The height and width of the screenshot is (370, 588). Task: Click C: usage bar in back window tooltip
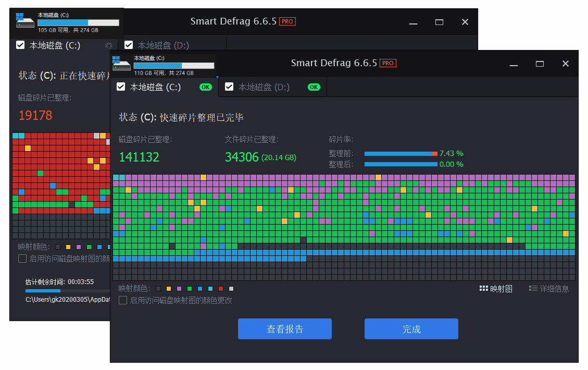78,22
